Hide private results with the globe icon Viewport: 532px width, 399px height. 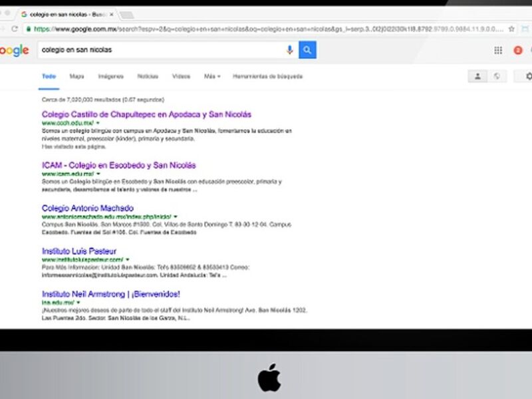click(x=497, y=76)
